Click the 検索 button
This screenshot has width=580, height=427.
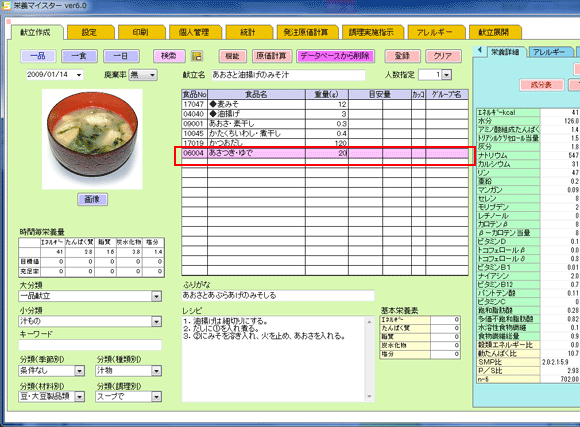tap(168, 56)
